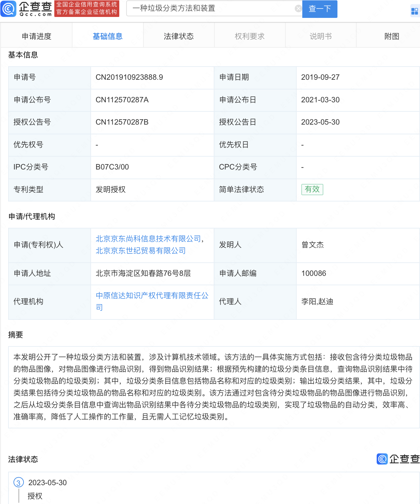Click publication number CN112570287A

point(122,100)
